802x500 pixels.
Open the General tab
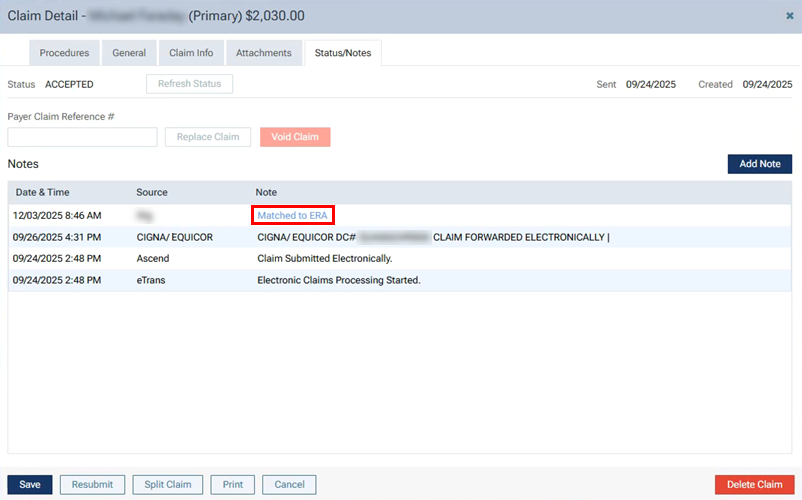129,53
